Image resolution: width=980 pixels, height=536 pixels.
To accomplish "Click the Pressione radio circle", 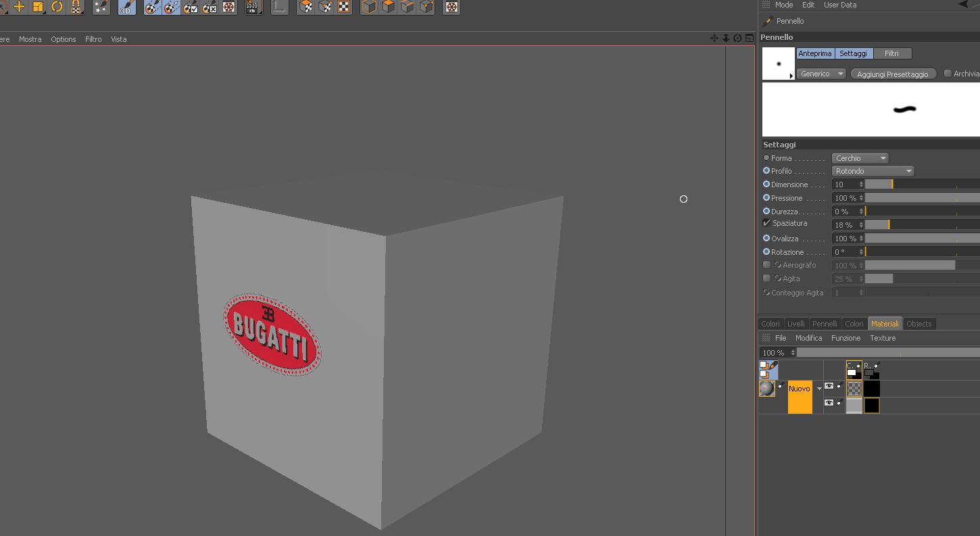I will coord(766,198).
